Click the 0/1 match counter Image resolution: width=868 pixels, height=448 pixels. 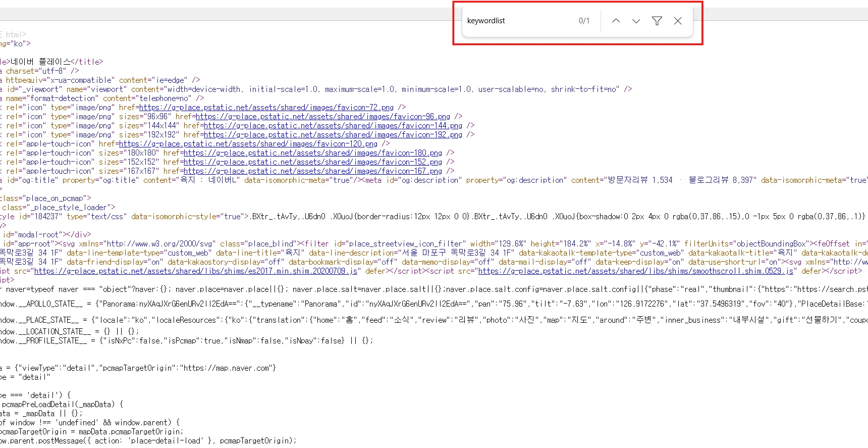tap(584, 21)
